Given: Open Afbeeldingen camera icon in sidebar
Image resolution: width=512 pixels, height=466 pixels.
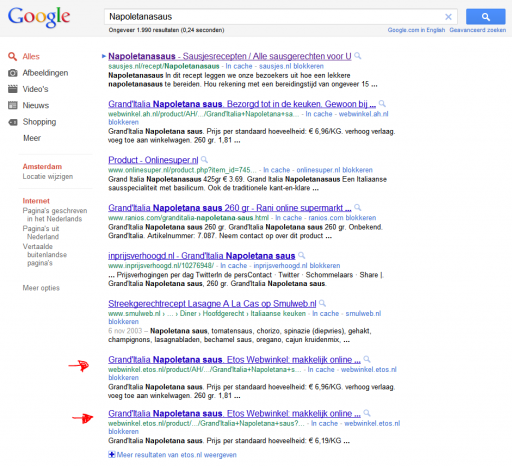Looking at the screenshot, I should 13,73.
